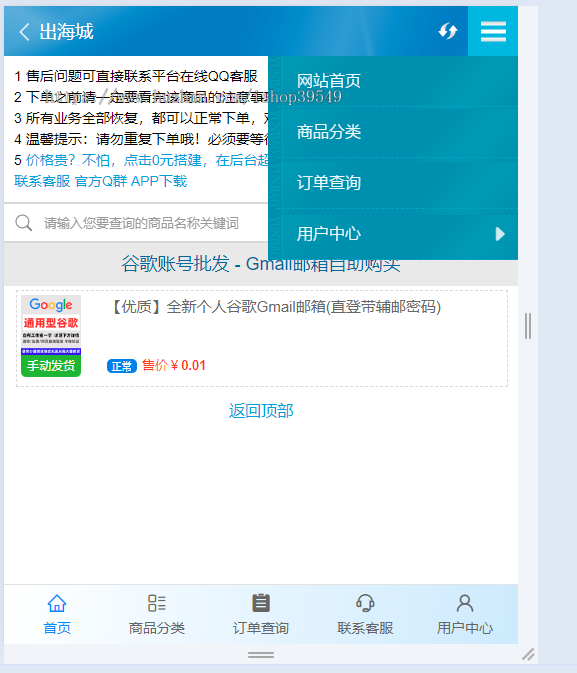577x673 pixels.
Task: Open the APP下载 link
Action: coord(159,181)
